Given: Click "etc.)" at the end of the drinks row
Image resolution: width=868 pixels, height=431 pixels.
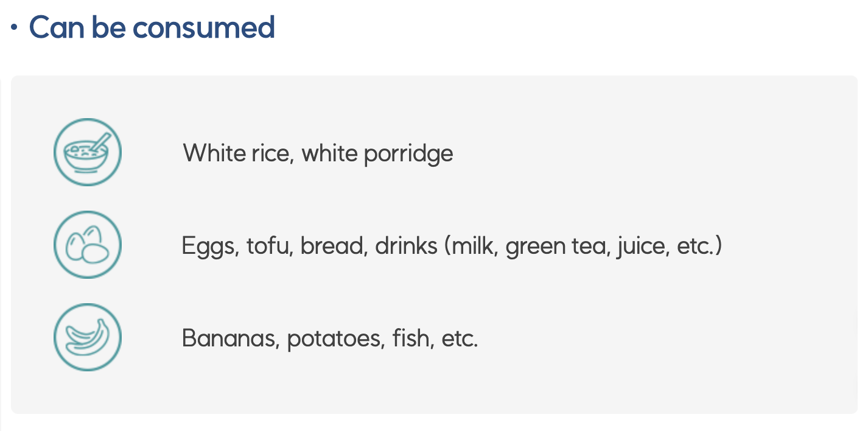Looking at the screenshot, I should [699, 247].
